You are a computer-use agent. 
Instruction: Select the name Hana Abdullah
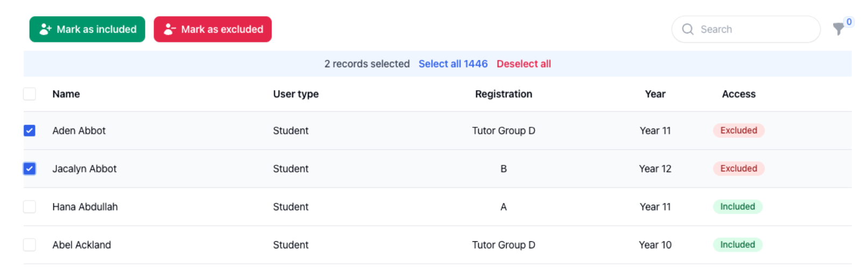click(x=85, y=207)
